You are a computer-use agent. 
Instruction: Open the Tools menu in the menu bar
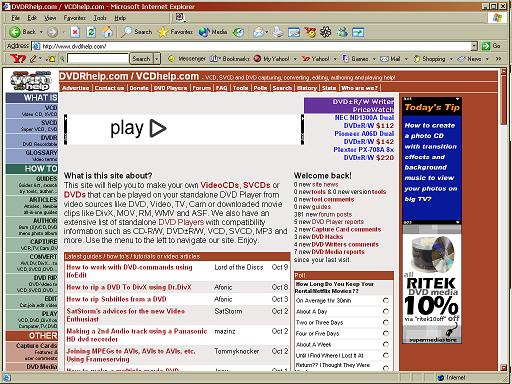pyautogui.click(x=100, y=18)
